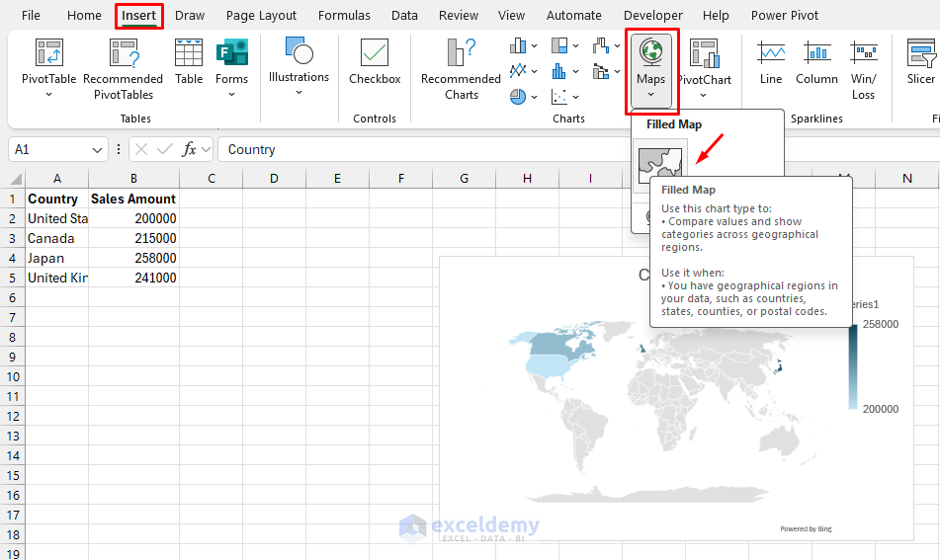Viewport: 940px width, 560px height.
Task: Click the Insert Function fx button
Action: click(190, 149)
